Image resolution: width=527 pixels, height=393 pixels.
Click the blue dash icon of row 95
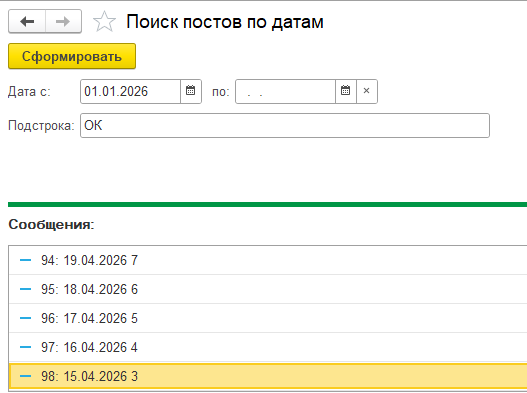pyautogui.click(x=26, y=289)
